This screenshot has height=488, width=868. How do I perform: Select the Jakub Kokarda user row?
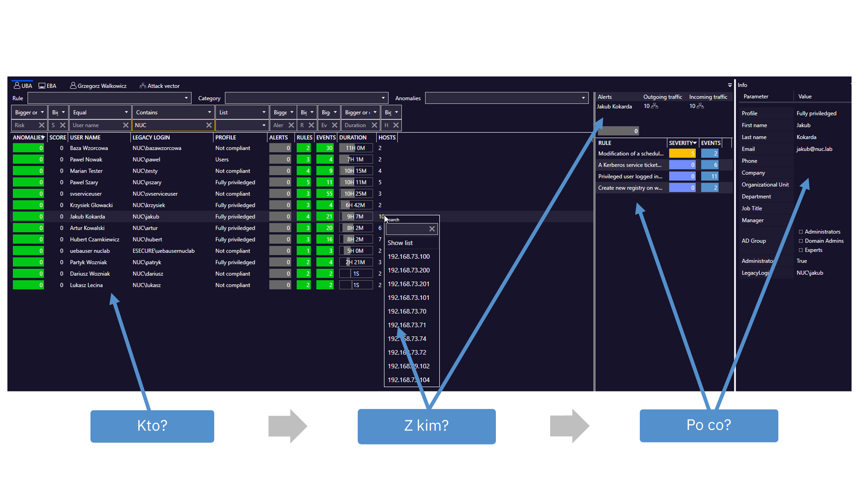[301, 216]
